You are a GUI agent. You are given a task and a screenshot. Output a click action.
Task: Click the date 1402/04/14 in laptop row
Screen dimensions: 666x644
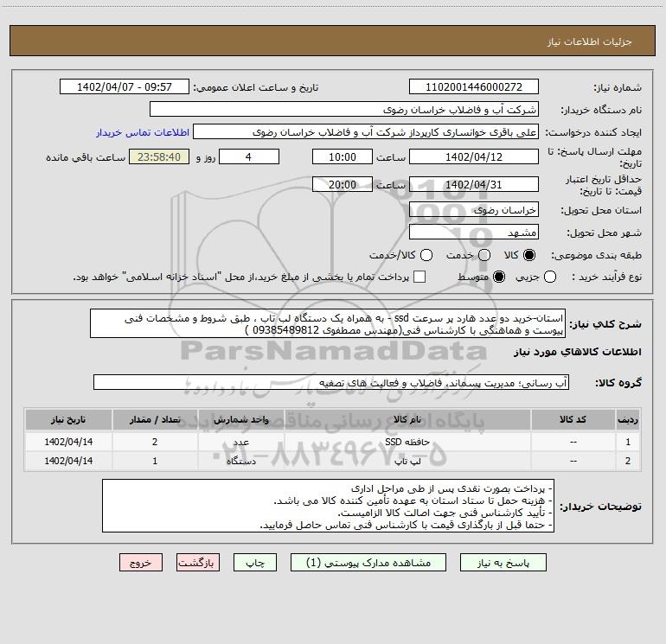68,461
